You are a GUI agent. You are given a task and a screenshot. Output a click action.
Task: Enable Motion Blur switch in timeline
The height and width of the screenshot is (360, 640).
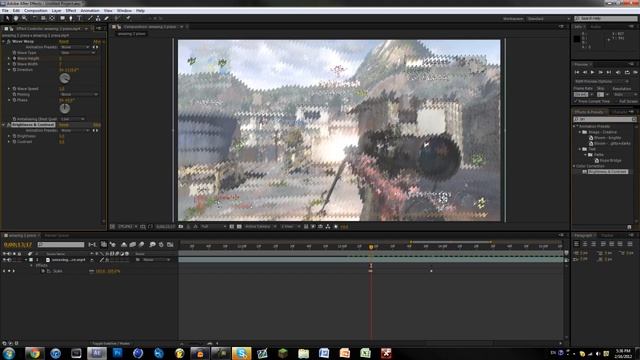142,244
